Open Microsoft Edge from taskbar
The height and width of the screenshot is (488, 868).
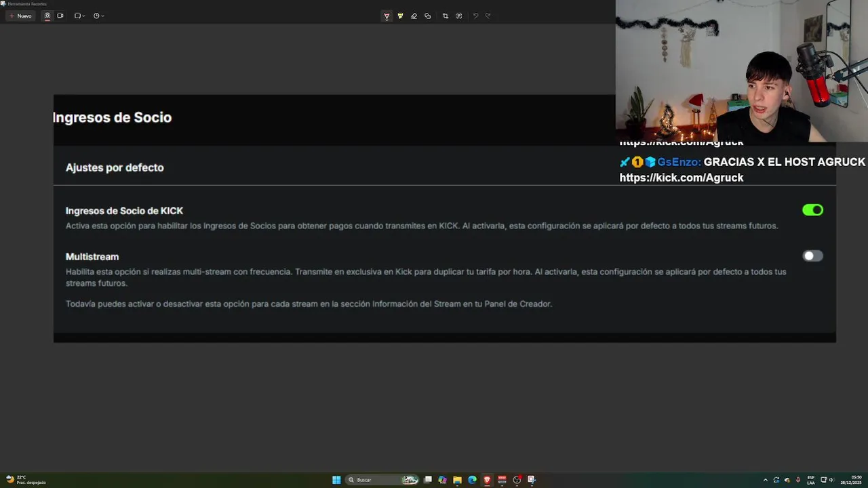472,480
